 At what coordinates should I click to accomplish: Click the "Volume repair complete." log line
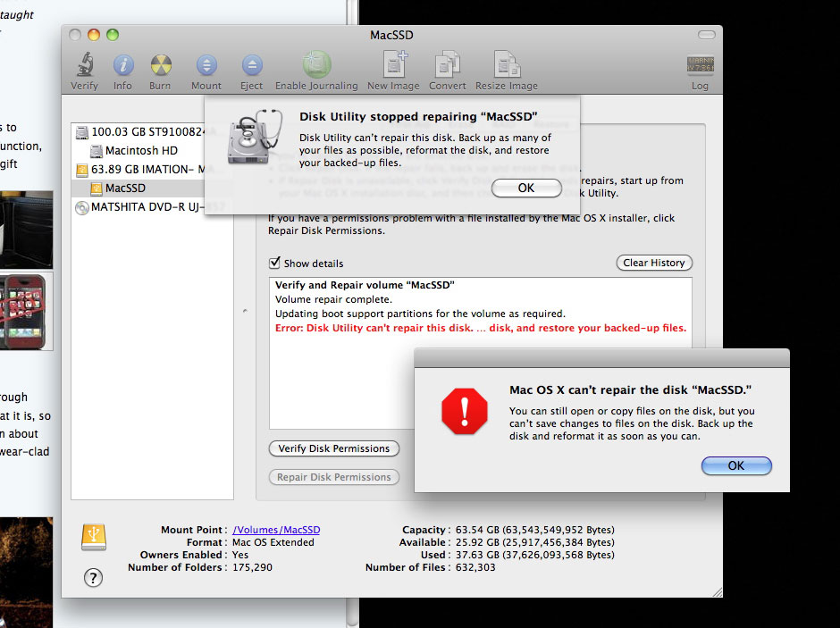click(333, 299)
